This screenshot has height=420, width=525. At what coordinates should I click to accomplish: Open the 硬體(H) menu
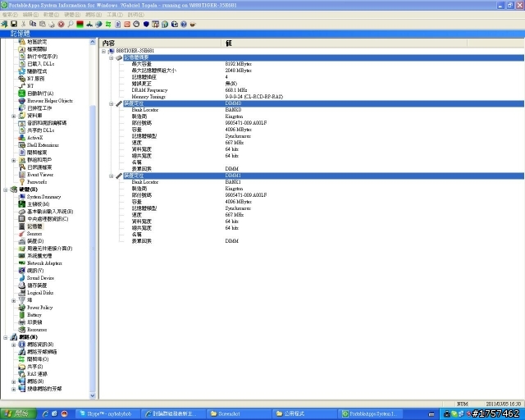tap(72, 15)
